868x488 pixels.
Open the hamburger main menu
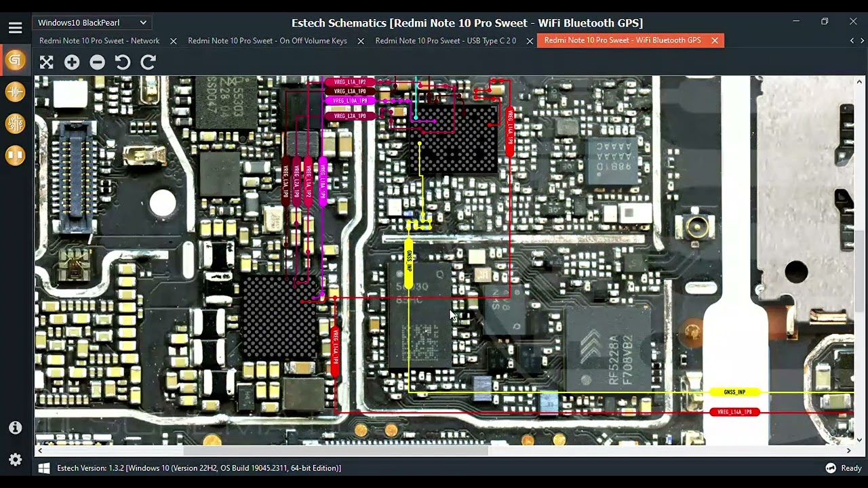[x=15, y=28]
